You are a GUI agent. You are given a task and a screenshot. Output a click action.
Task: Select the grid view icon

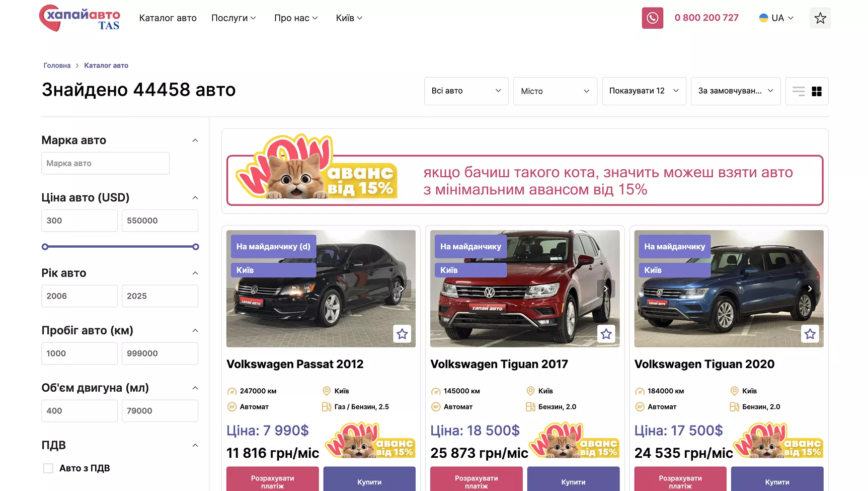pos(817,91)
